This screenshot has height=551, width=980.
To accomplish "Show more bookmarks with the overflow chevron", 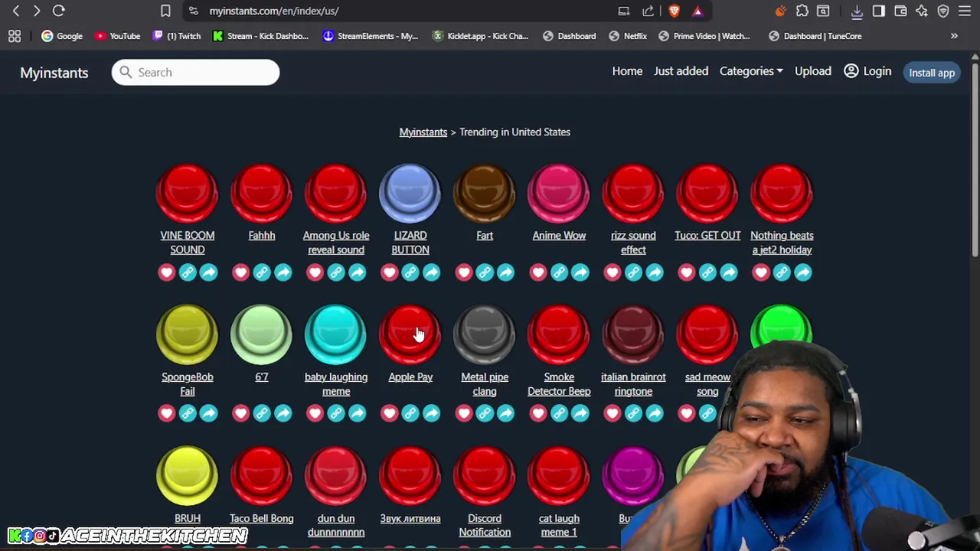I will pyautogui.click(x=954, y=36).
